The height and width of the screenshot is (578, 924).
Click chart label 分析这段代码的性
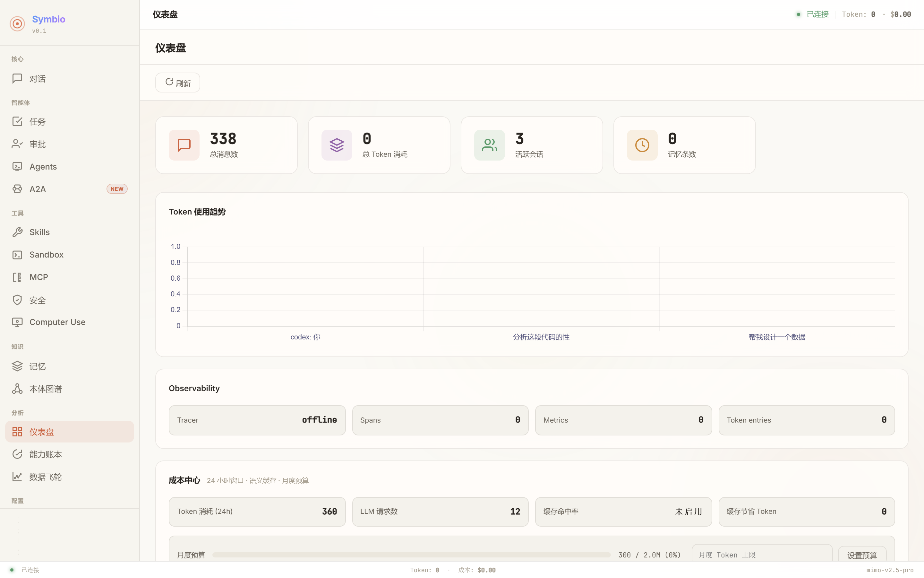click(541, 337)
